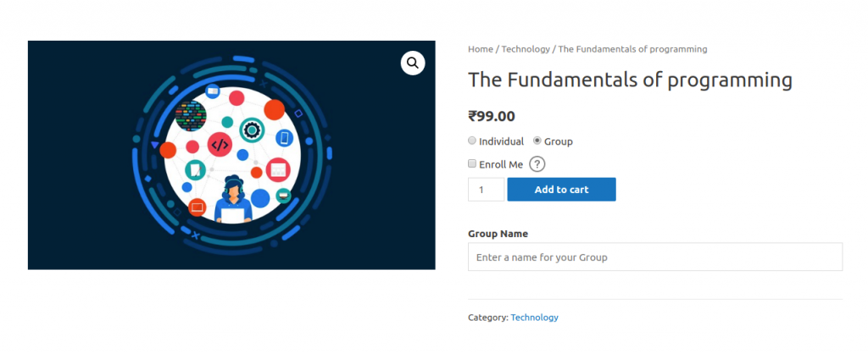
Task: Focus the Group Name text field
Action: pyautogui.click(x=654, y=256)
